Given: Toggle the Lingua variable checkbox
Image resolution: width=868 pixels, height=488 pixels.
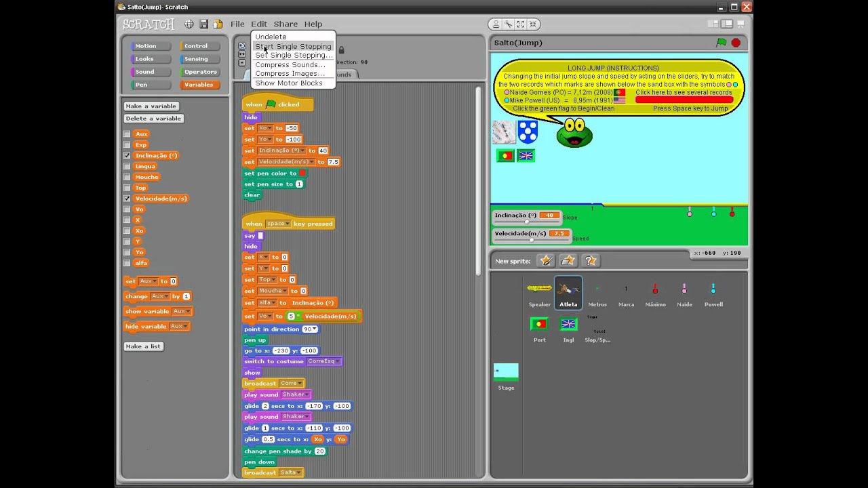Looking at the screenshot, I should (127, 167).
